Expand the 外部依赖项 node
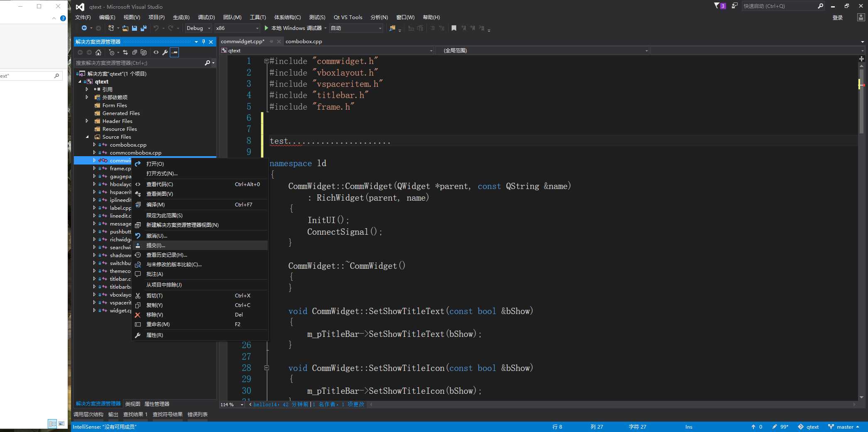 coord(87,98)
